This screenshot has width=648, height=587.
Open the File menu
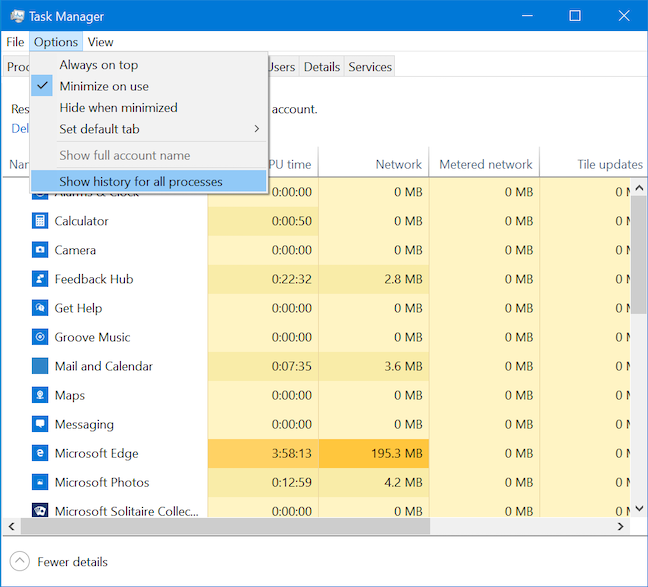tap(15, 42)
